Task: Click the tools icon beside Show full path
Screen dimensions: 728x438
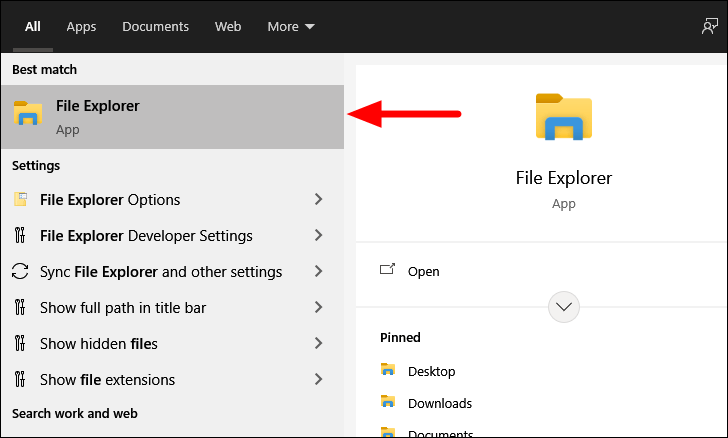Action: [x=20, y=307]
